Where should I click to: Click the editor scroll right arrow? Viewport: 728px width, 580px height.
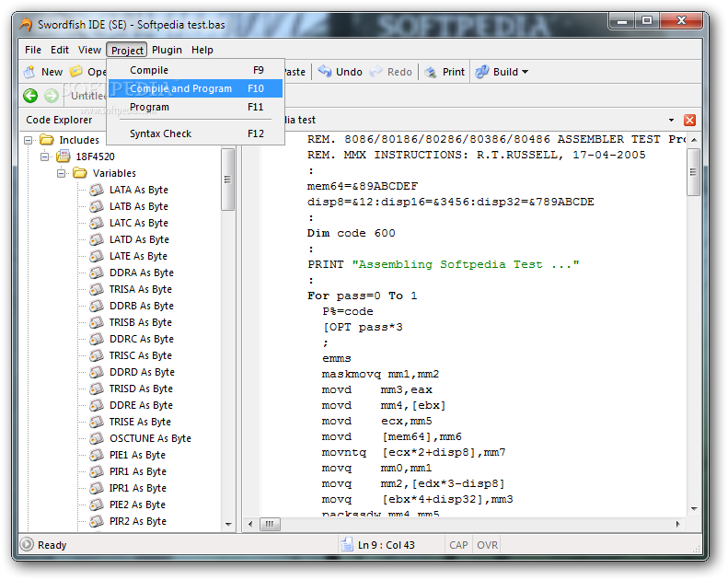[678, 524]
